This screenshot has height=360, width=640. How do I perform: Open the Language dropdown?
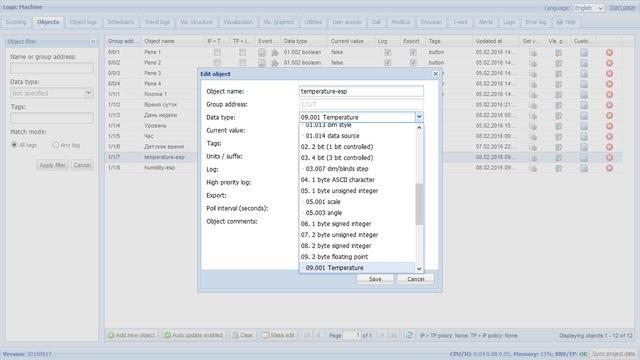[x=589, y=8]
